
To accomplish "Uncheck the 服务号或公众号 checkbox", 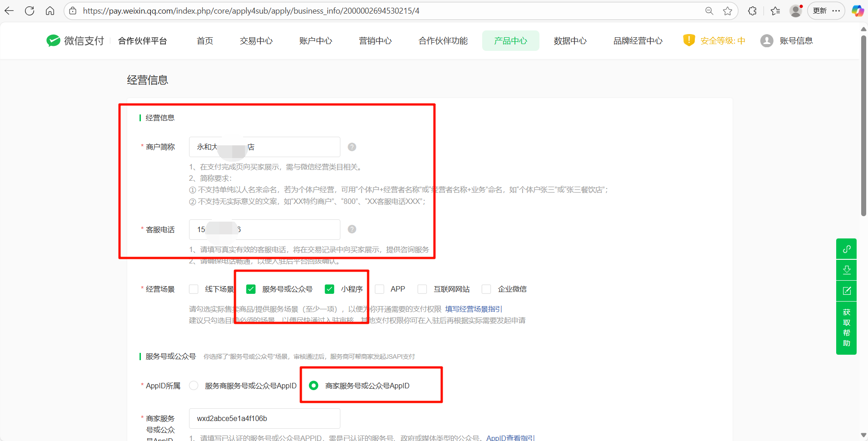I will coord(251,289).
